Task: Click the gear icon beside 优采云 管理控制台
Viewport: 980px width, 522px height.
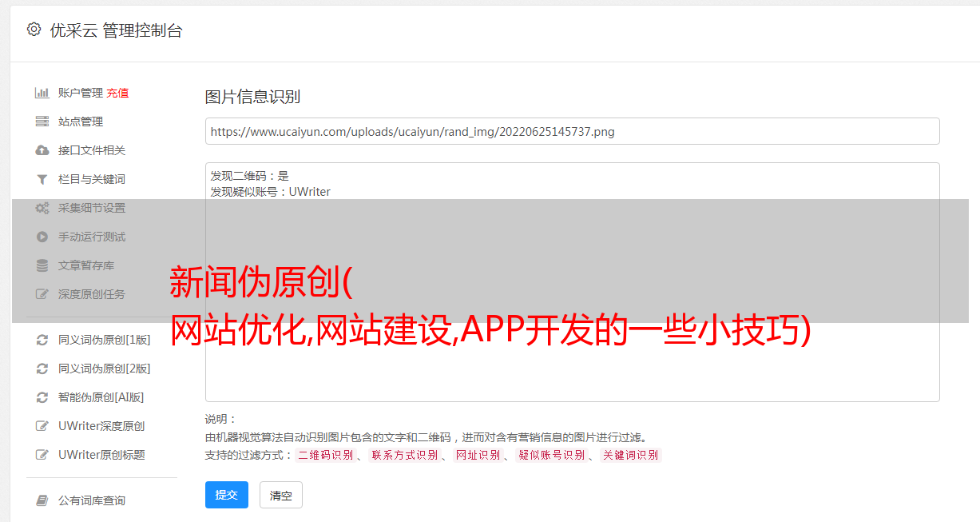Action: point(34,30)
